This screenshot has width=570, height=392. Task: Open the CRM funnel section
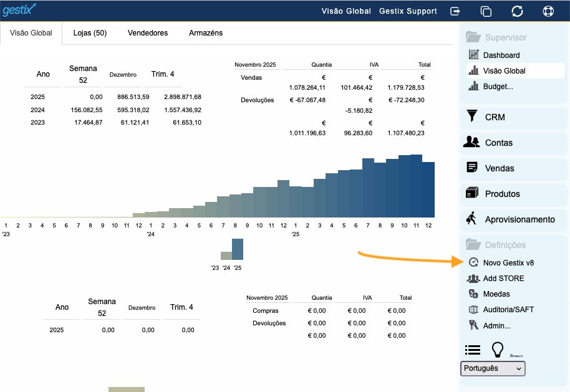tap(495, 117)
